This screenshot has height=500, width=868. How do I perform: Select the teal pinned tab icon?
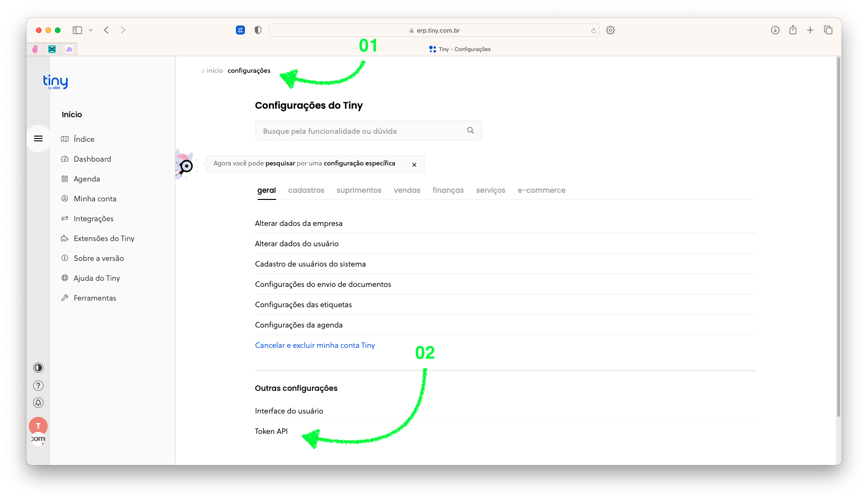click(x=52, y=49)
